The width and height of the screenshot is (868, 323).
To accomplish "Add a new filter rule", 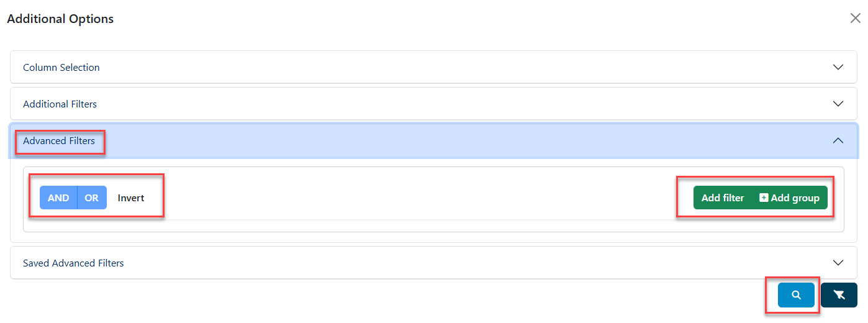I will pyautogui.click(x=723, y=198).
